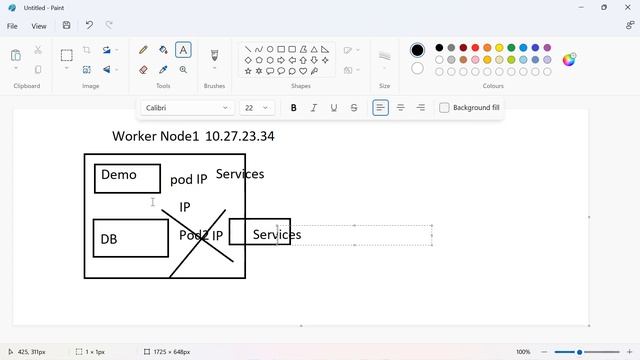Click the 100% zoom level text
Image resolution: width=640 pixels, height=360 pixels.
(x=523, y=351)
